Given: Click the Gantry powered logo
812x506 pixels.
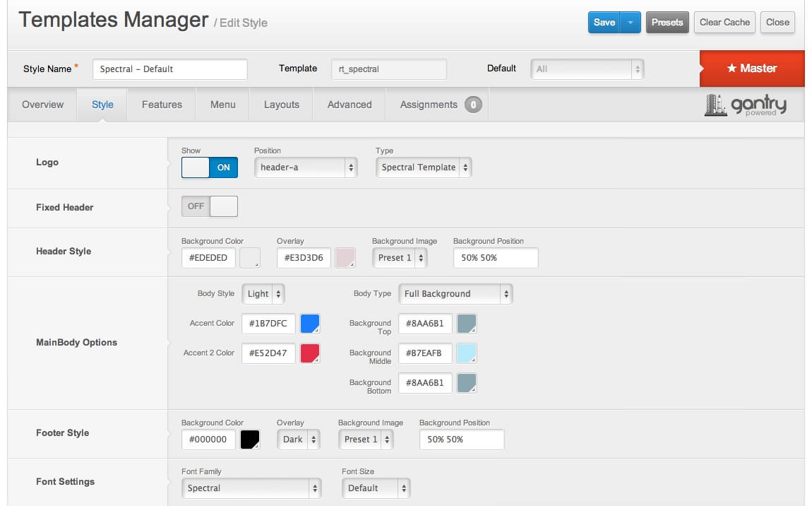Looking at the screenshot, I should click(745, 105).
